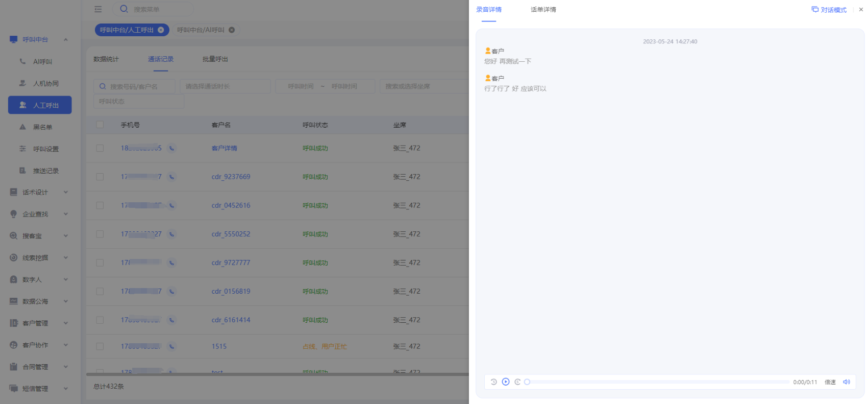Image resolution: width=868 pixels, height=404 pixels.
Task: Expand the 客户管理 sidebar menu
Action: [x=39, y=323]
